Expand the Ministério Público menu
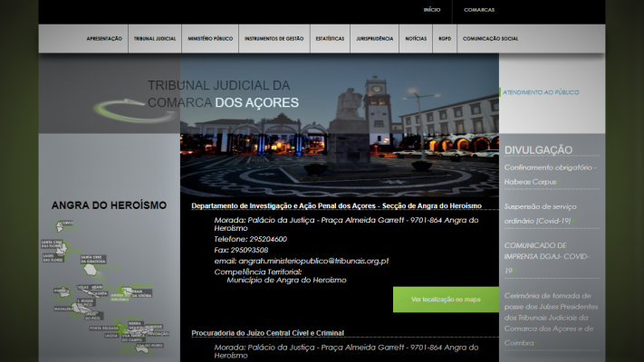The height and width of the screenshot is (362, 644). 210,39
